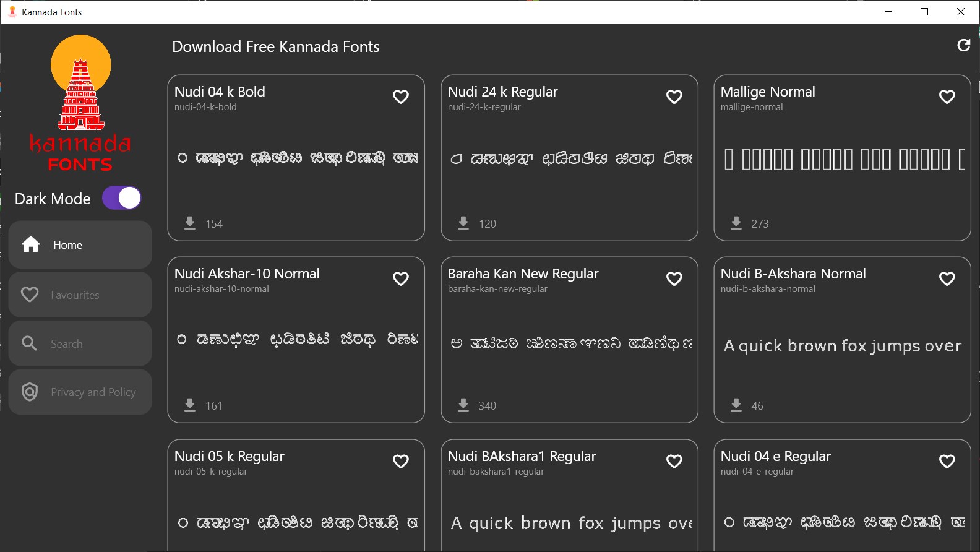Click Mallige Normal sample preview text
Viewport: 980px width, 552px height.
pyautogui.click(x=844, y=159)
